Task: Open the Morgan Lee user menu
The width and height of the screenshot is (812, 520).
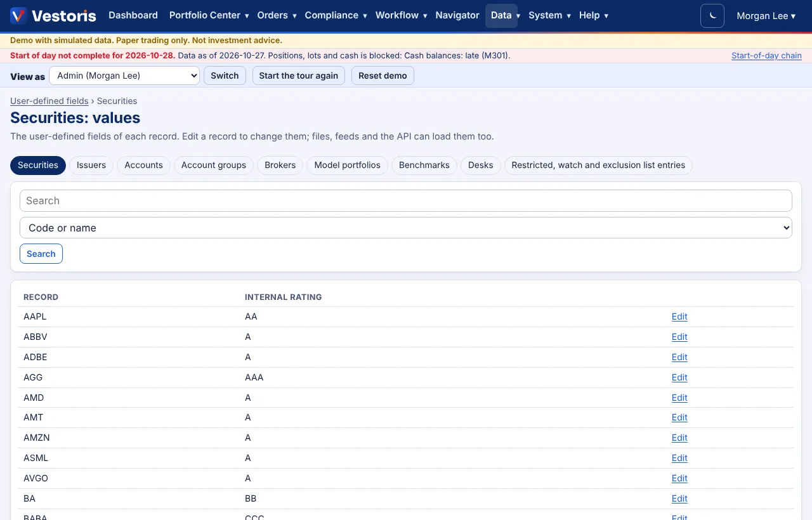Action: pos(766,16)
